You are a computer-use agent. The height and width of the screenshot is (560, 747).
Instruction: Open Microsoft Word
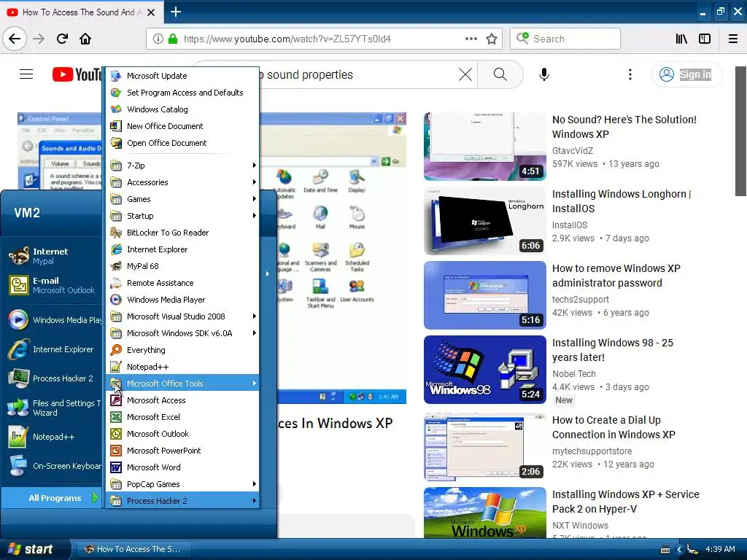coord(182,467)
